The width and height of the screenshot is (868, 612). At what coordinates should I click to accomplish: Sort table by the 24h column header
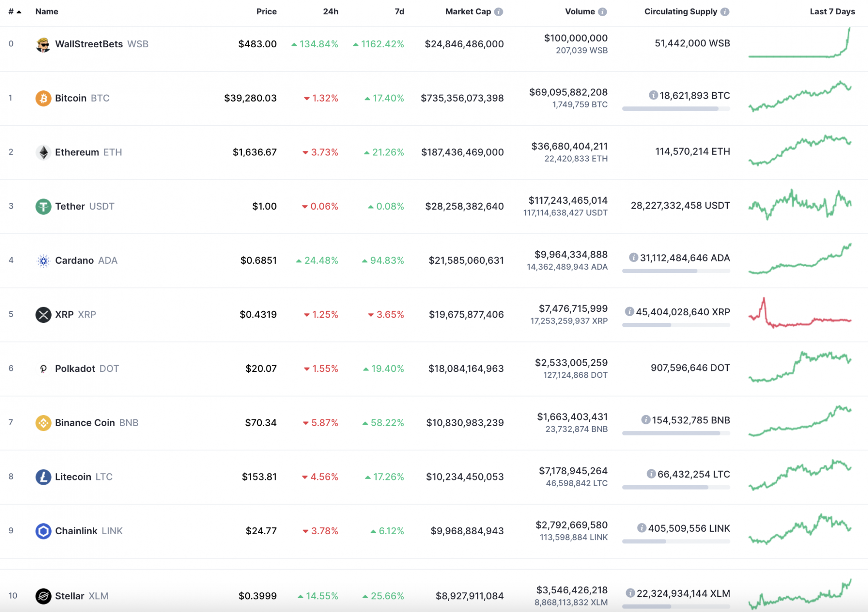[x=331, y=12]
